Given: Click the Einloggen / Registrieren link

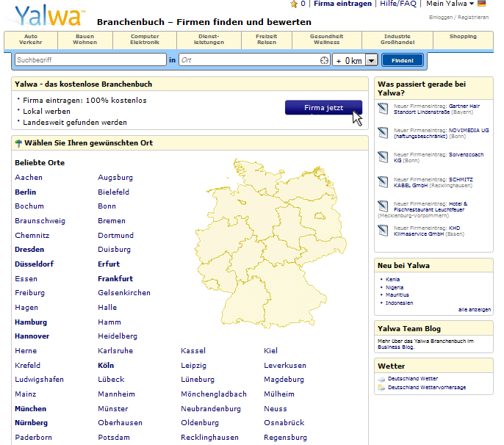Looking at the screenshot, I should (x=458, y=18).
